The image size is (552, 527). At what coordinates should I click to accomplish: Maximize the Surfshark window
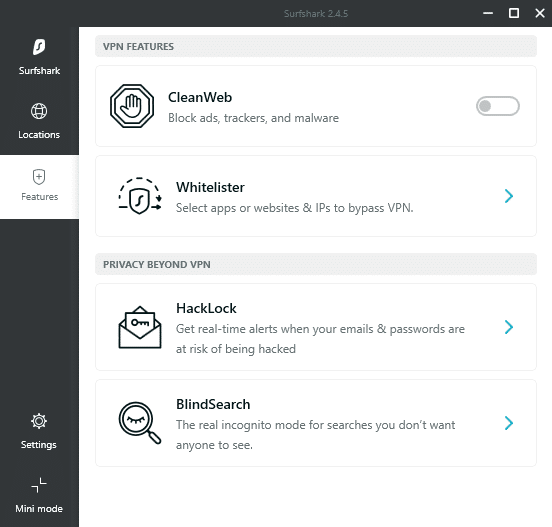514,13
